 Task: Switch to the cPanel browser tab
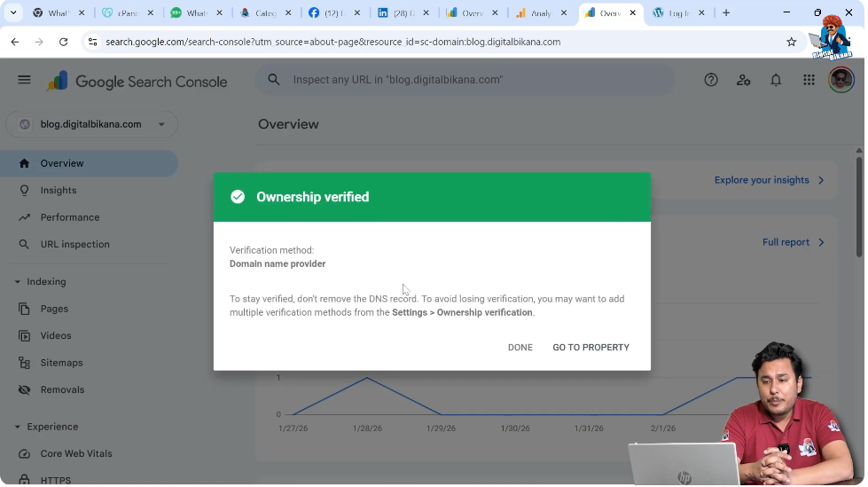[129, 12]
